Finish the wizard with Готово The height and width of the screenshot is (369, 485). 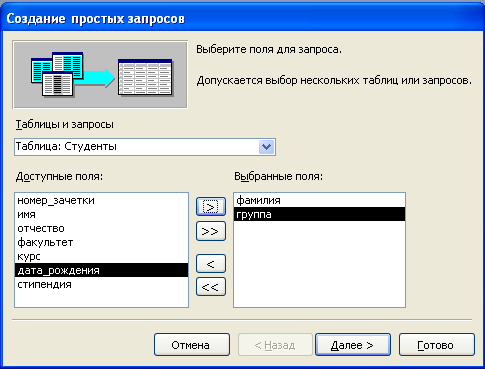pos(437,345)
